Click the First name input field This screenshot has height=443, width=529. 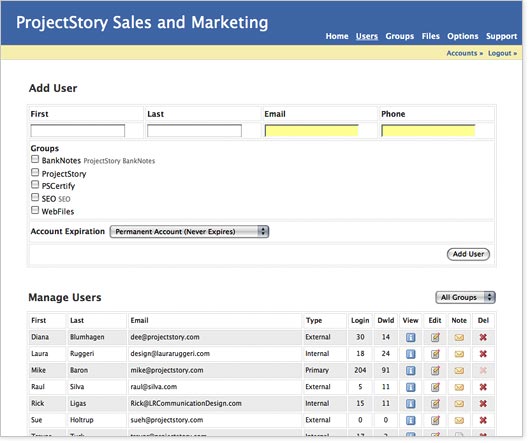(x=78, y=131)
